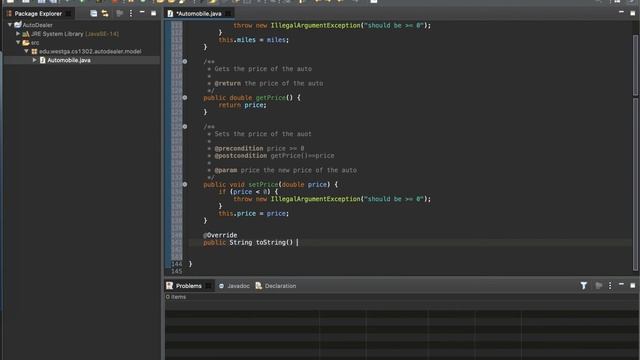Click 'this.miles = miles;' code line
The height and width of the screenshot is (360, 640).
tap(253, 40)
